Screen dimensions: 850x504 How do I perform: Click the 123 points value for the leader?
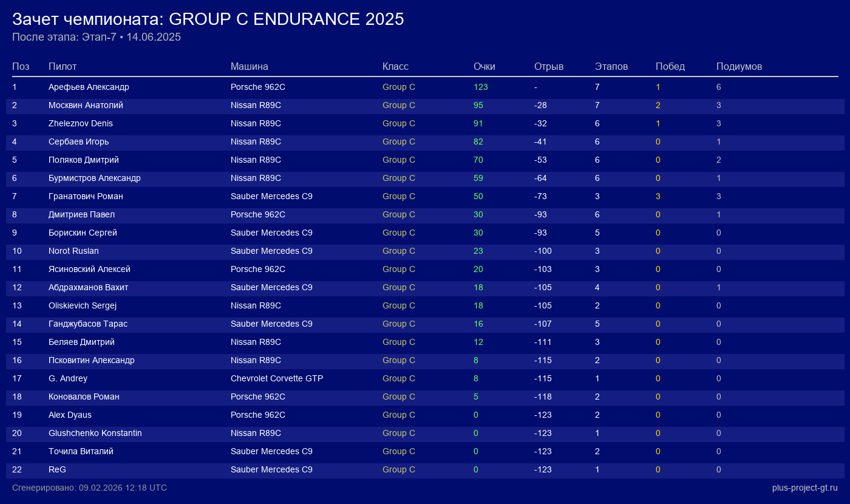[x=481, y=87]
